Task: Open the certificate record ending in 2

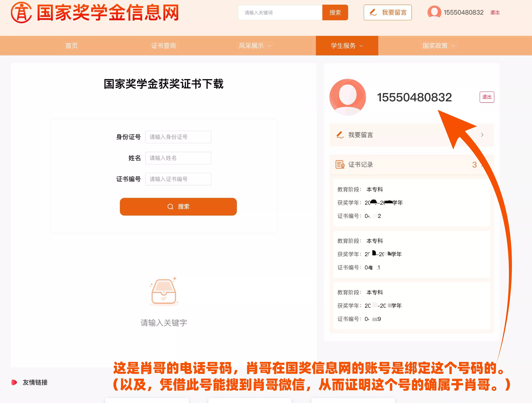Action: [x=412, y=203]
